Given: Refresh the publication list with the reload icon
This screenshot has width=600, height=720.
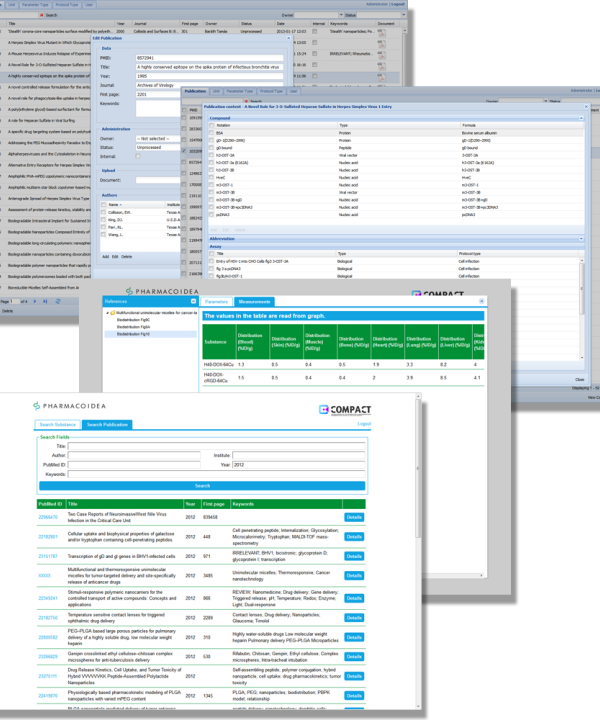Looking at the screenshot, I should [x=58, y=302].
